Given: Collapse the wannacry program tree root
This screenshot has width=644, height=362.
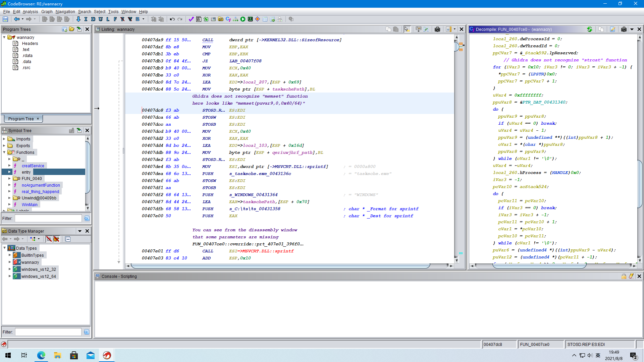Looking at the screenshot, I should [4, 37].
